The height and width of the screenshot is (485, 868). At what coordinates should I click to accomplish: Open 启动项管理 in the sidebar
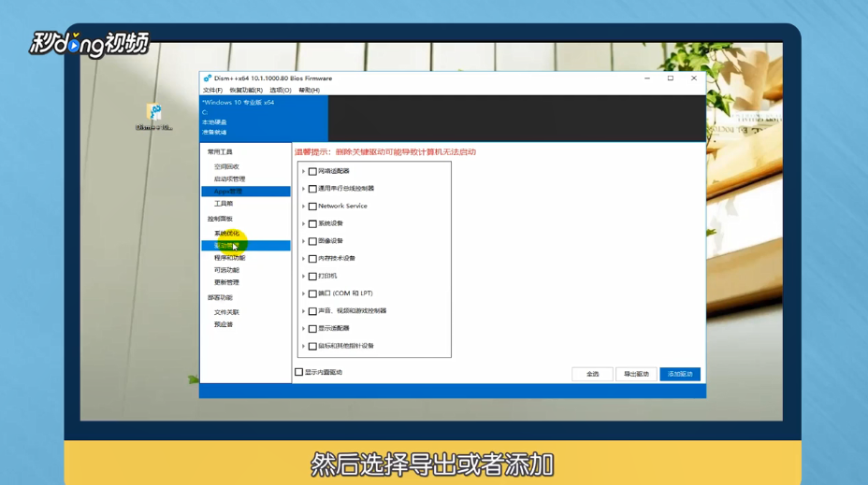click(x=229, y=179)
